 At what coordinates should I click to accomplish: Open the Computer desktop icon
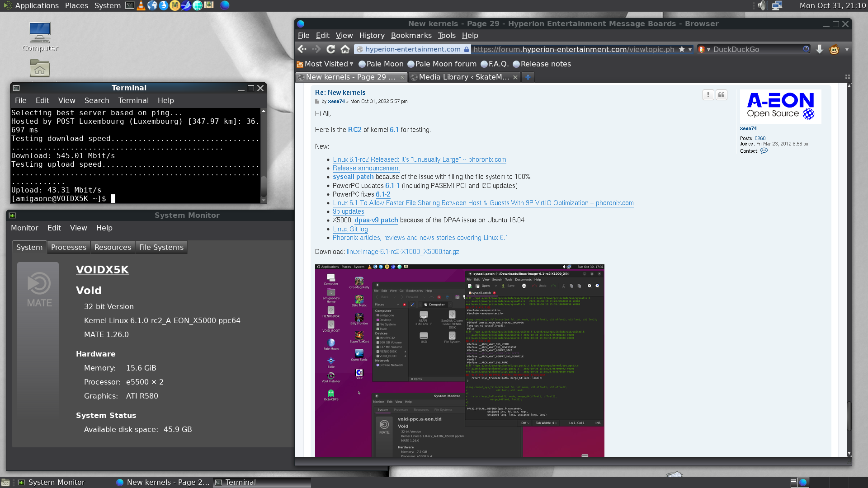pyautogui.click(x=40, y=37)
